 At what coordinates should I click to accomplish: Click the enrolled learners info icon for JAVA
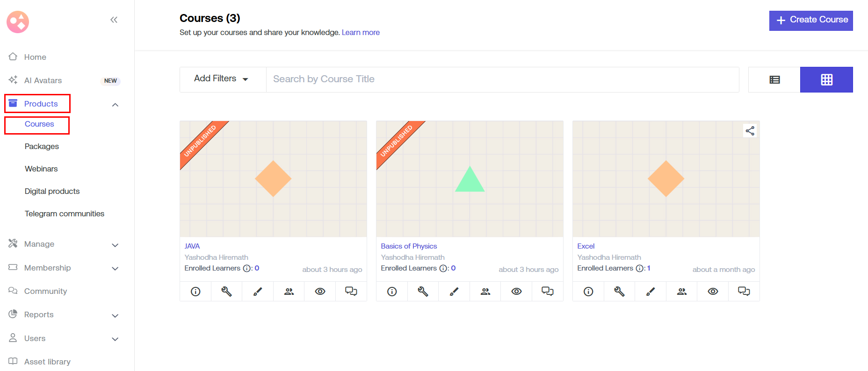[x=247, y=268]
